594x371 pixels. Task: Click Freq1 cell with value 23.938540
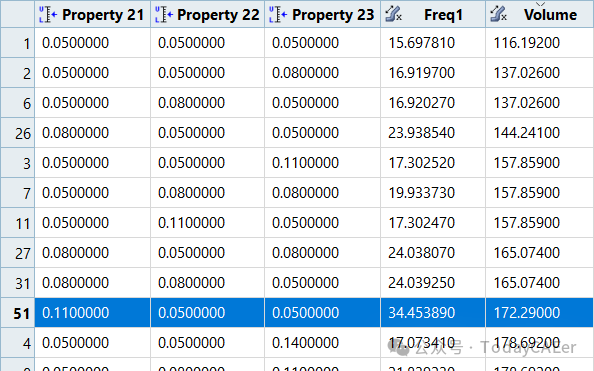point(433,133)
